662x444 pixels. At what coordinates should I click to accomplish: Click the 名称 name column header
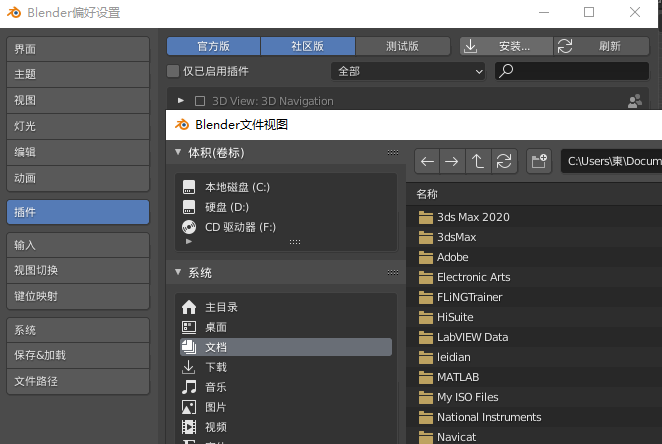coord(427,194)
